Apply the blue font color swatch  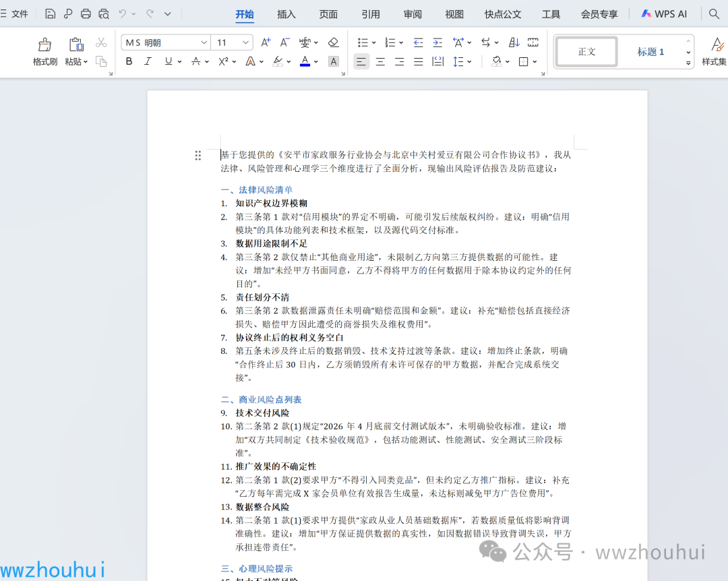pos(305,61)
